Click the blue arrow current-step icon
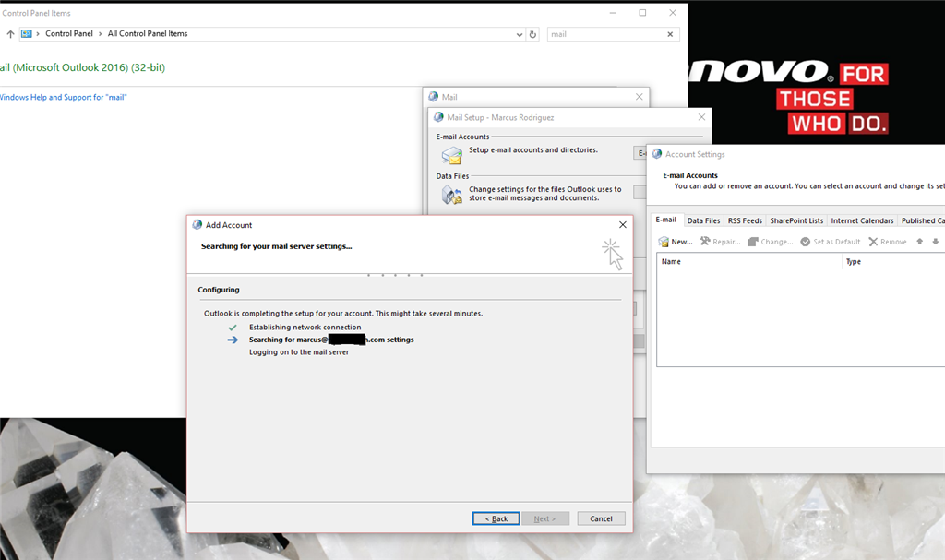Image resolution: width=945 pixels, height=560 pixels. pos(233,340)
